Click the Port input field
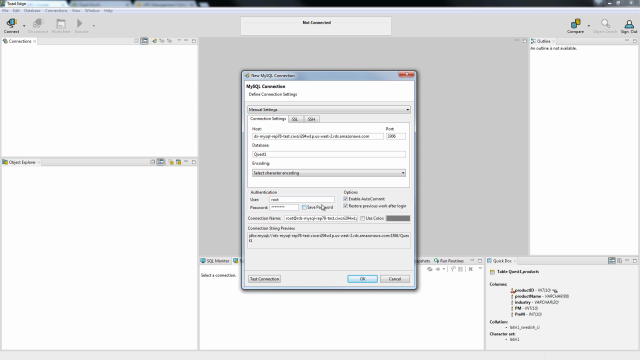 [396, 136]
